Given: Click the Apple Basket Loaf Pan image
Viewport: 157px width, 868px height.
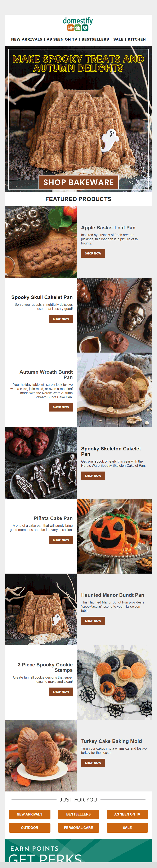Looking at the screenshot, I should click(x=41, y=242).
